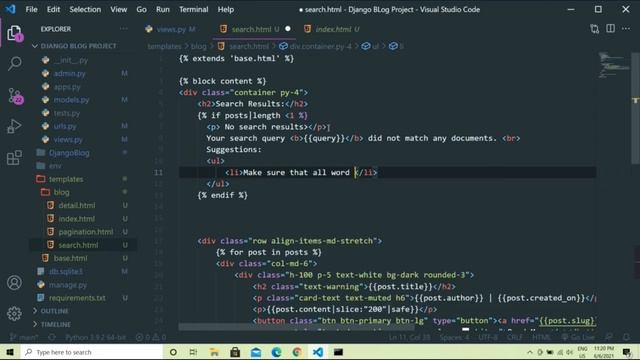Open manage.py in explorer
The width and height of the screenshot is (640, 360).
68,284
